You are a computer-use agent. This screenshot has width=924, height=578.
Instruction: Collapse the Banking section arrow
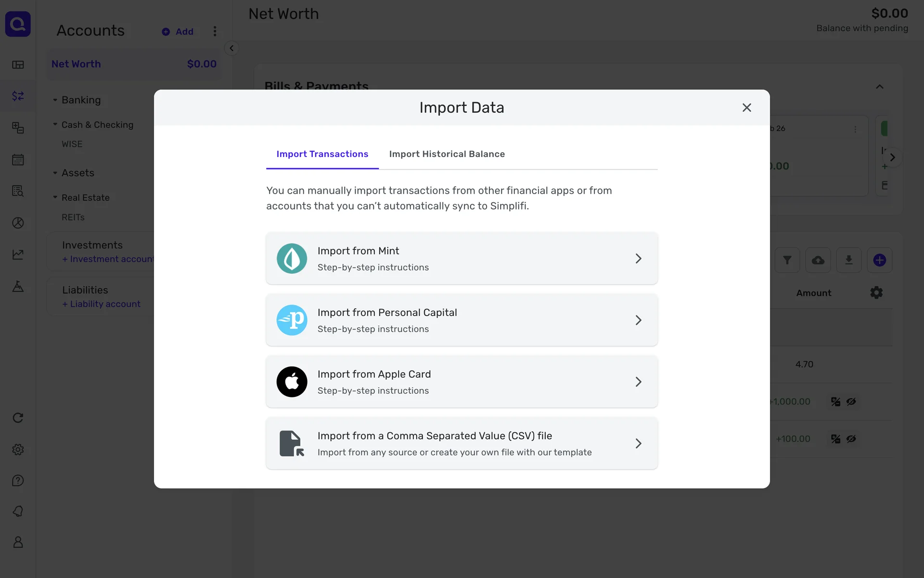[55, 100]
